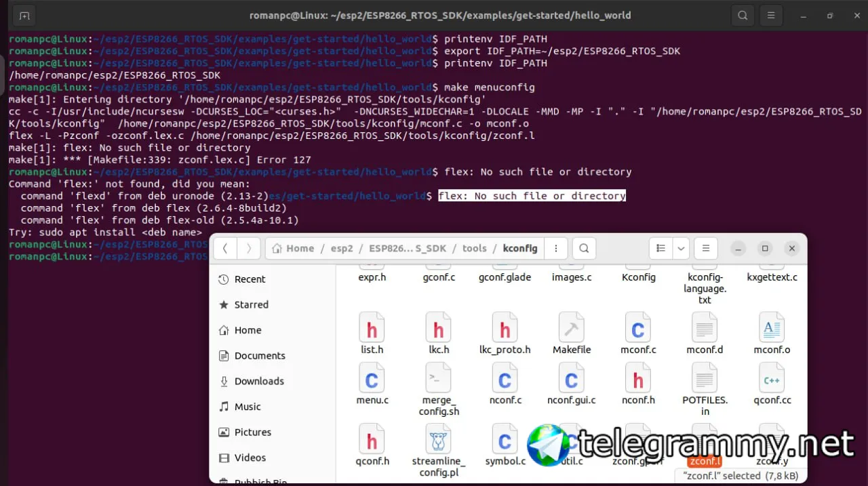Go forward in file manager

pyautogui.click(x=249, y=248)
